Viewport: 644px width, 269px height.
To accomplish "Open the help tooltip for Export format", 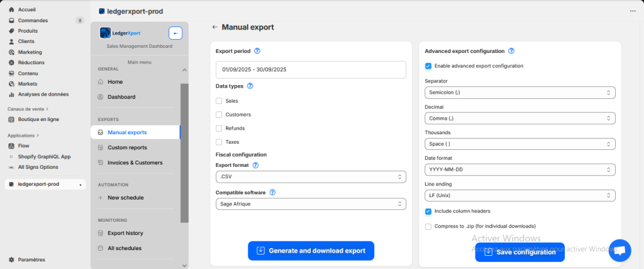I will (255, 165).
